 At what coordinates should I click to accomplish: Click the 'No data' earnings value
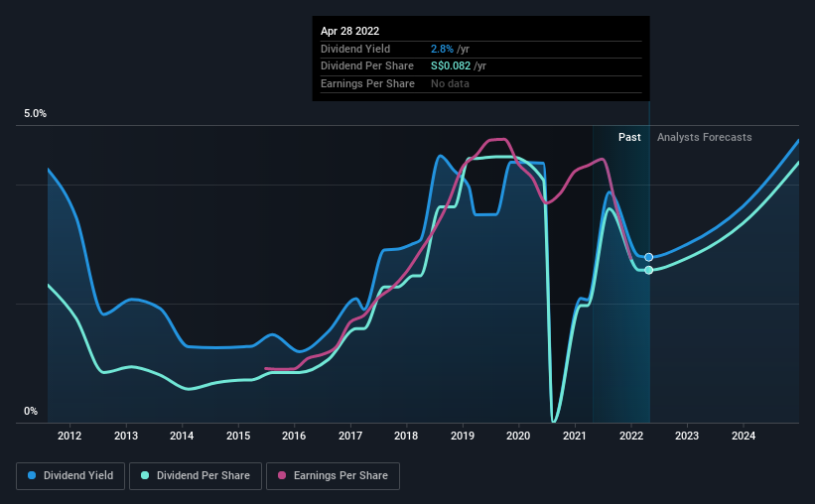point(450,83)
